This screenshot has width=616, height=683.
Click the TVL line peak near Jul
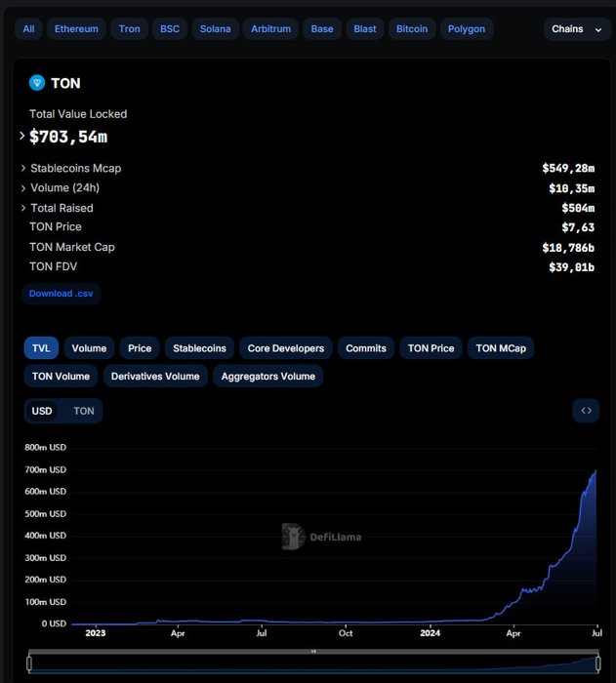coord(595,471)
